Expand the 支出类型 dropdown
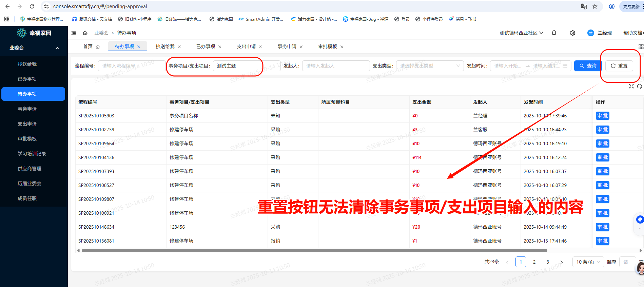This screenshot has width=644, height=287. pos(430,66)
